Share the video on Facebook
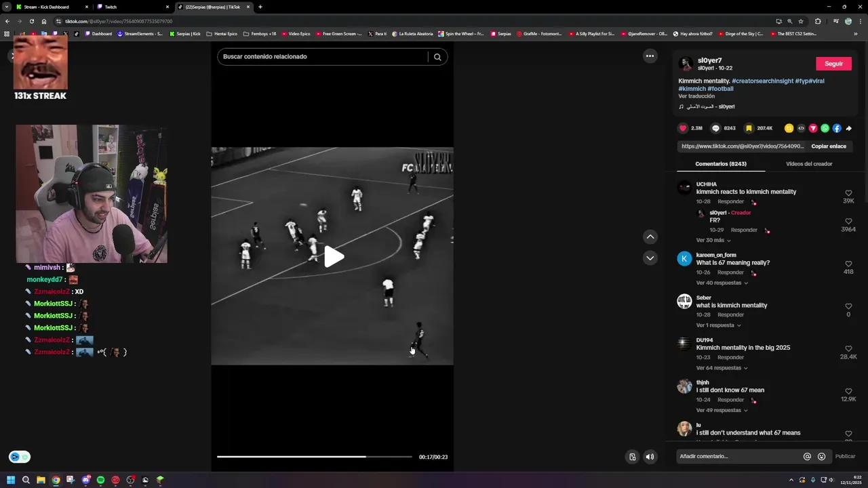Image resolution: width=868 pixels, height=488 pixels. tap(837, 128)
